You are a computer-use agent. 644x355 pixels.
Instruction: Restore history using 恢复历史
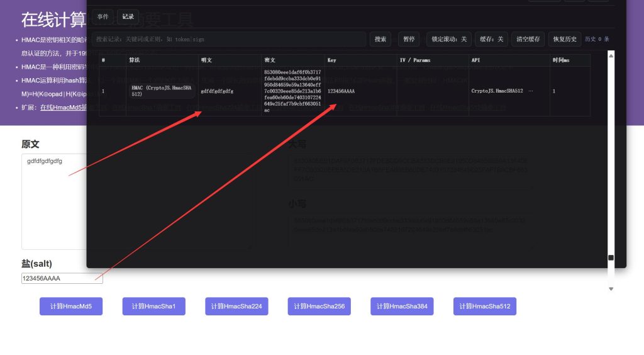(x=565, y=39)
